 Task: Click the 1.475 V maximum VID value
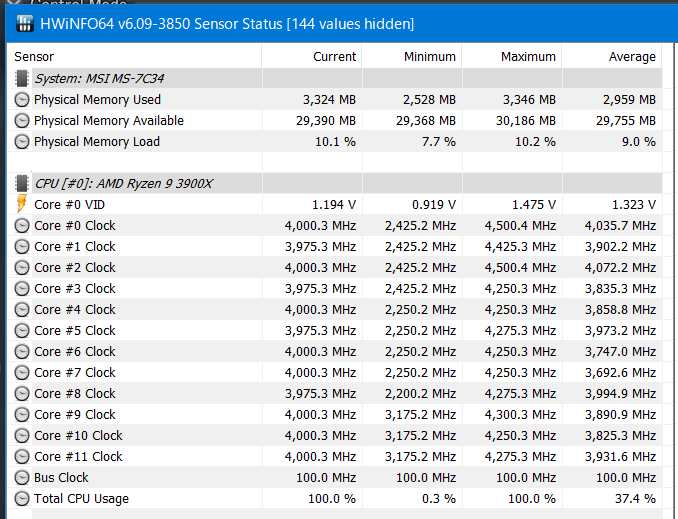534,205
